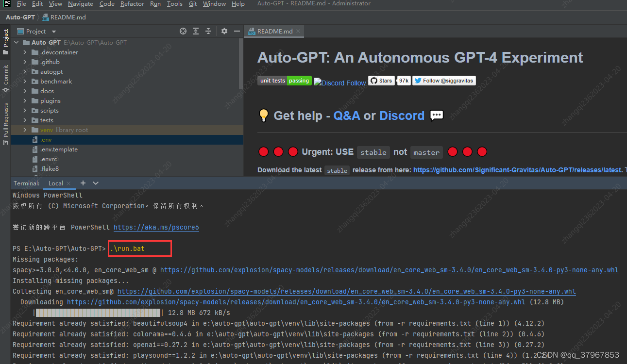Open the Navigate menu
Image resolution: width=627 pixels, height=364 pixels.
pyautogui.click(x=81, y=4)
